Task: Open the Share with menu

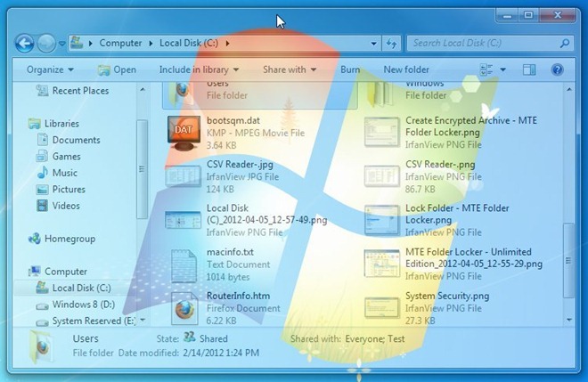Action: coord(290,69)
